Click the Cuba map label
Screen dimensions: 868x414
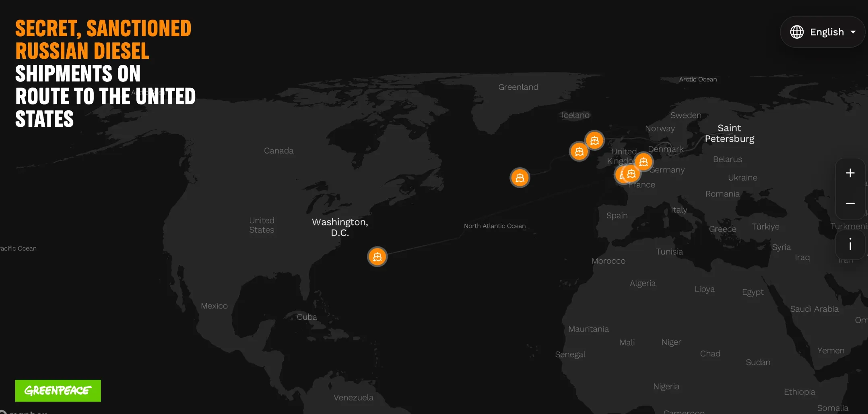307,317
